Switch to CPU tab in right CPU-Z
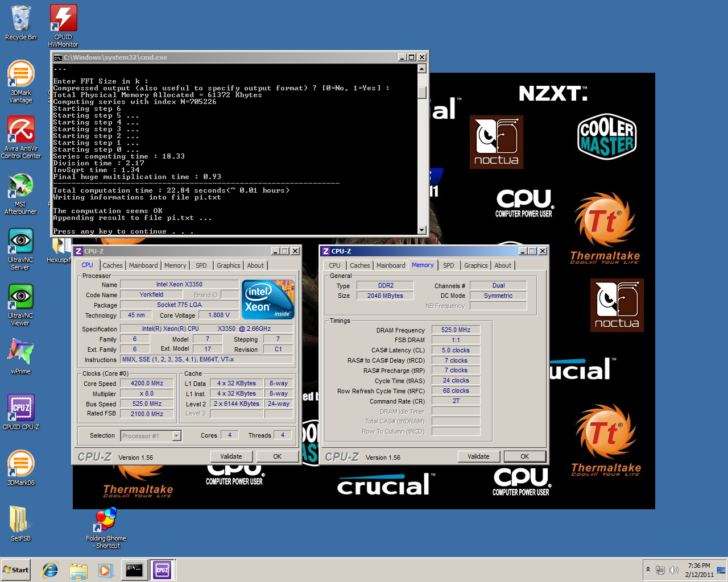Viewport: 728px width, 582px height. point(334,265)
